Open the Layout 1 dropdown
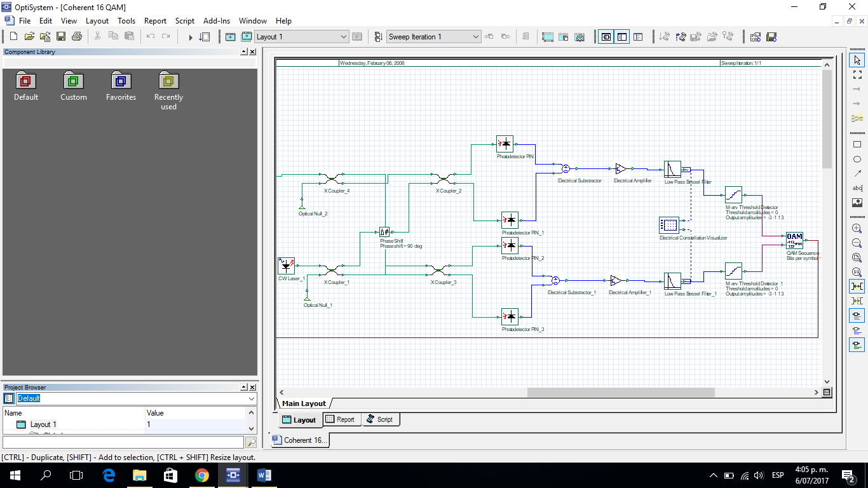 [x=343, y=36]
